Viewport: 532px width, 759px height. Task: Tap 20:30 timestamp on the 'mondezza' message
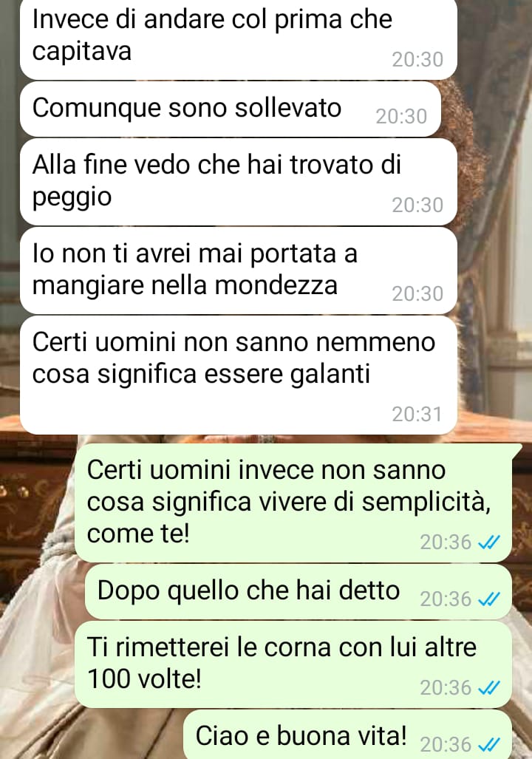tap(417, 294)
